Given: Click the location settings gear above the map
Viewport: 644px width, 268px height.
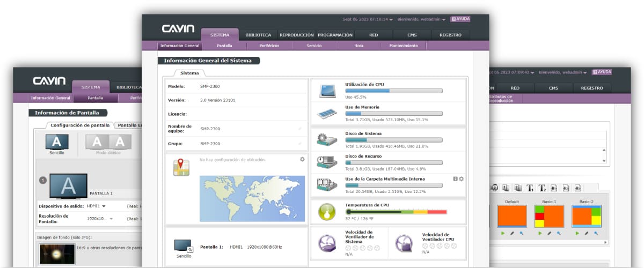Looking at the screenshot, I should click(x=302, y=159).
